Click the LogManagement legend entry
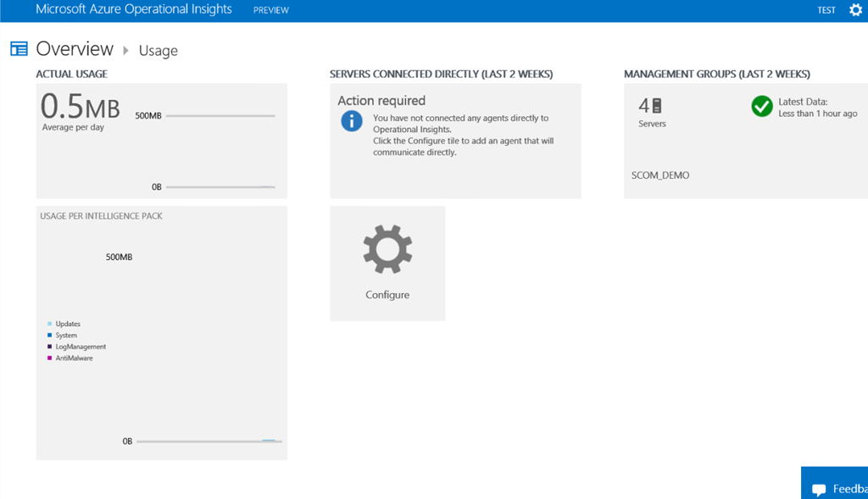 pyautogui.click(x=80, y=347)
